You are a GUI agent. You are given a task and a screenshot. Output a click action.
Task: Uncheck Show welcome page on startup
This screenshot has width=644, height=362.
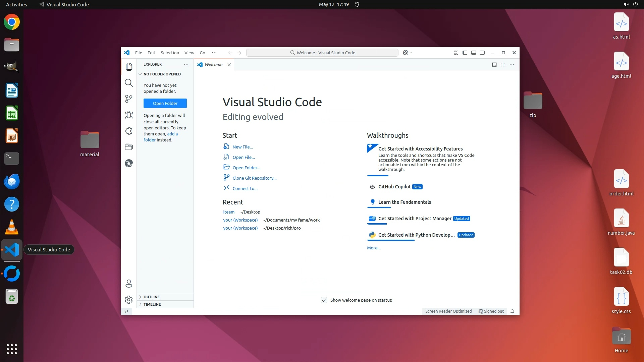[324, 300]
